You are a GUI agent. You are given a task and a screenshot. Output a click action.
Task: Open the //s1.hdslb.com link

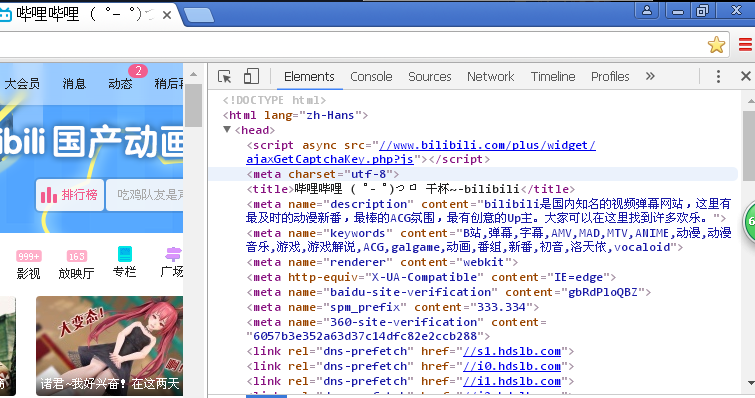click(x=512, y=351)
